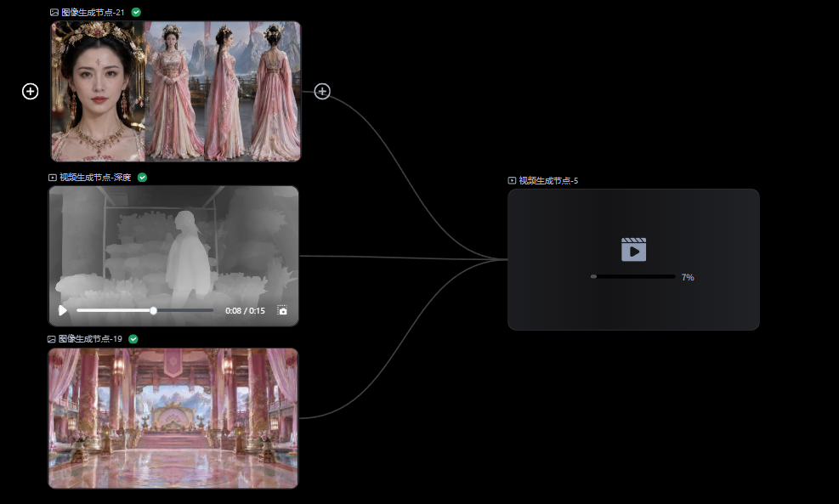Click the 0:08 / 0:15 time display
The width and height of the screenshot is (839, 504).
click(245, 311)
